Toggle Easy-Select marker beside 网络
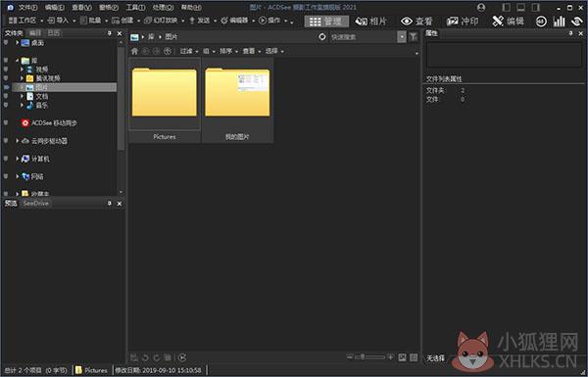Viewport: 588px width, 377px height. coord(6,176)
